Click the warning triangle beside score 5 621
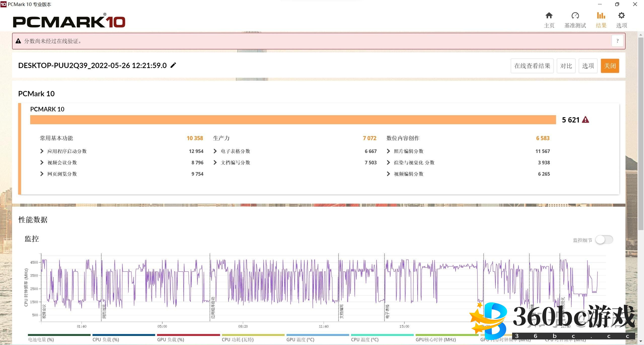This screenshot has width=644, height=345. pos(586,120)
